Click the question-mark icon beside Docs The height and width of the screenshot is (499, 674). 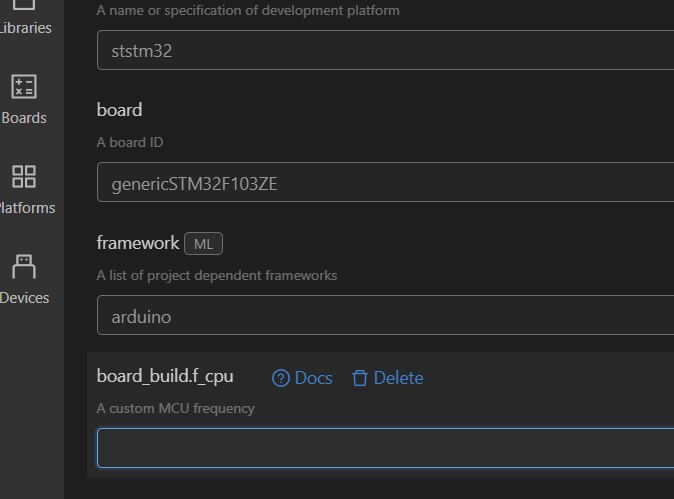point(281,378)
